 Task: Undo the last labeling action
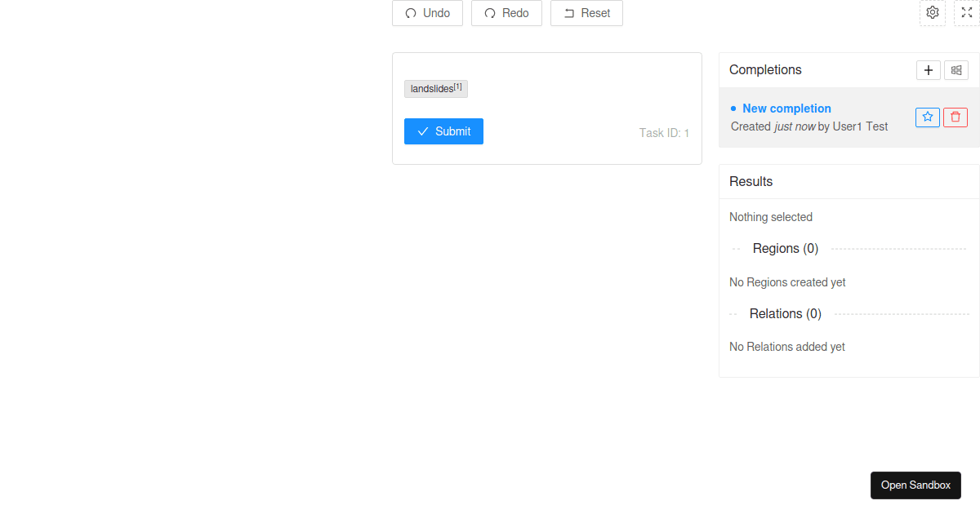pyautogui.click(x=427, y=13)
